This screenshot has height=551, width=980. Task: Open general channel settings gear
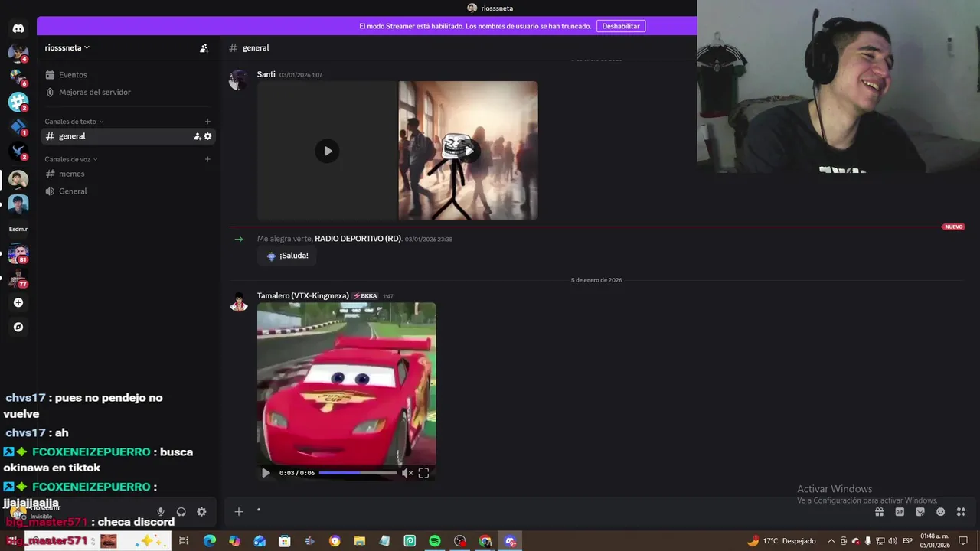point(207,136)
